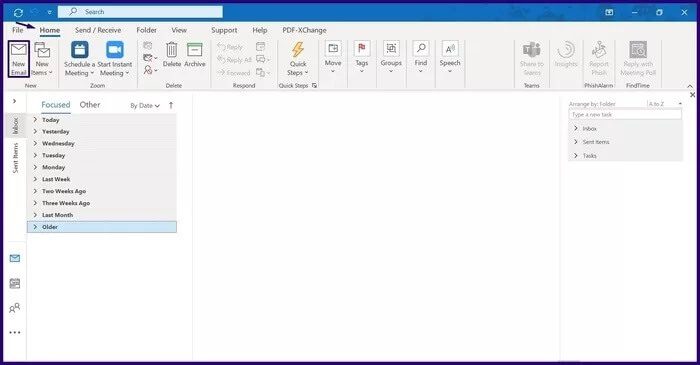
Task: Start an Instant Zoom Meeting
Action: point(115,59)
